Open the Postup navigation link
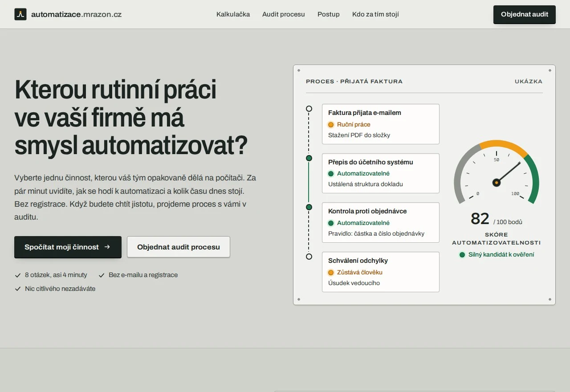 329,14
